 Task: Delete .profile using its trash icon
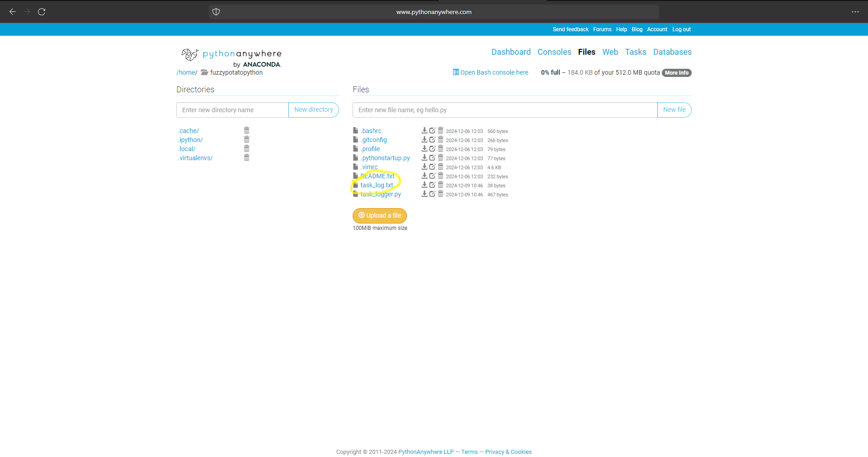pos(441,148)
